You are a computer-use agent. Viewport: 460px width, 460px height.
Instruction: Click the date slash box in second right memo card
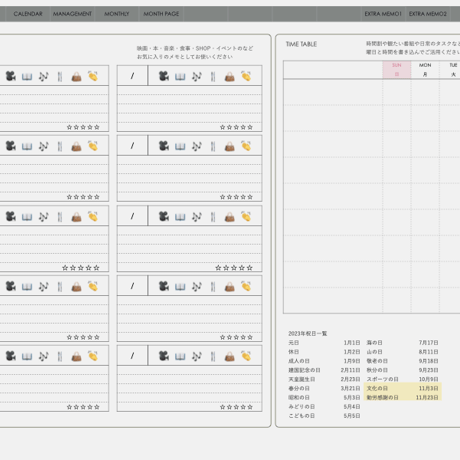[132, 145]
